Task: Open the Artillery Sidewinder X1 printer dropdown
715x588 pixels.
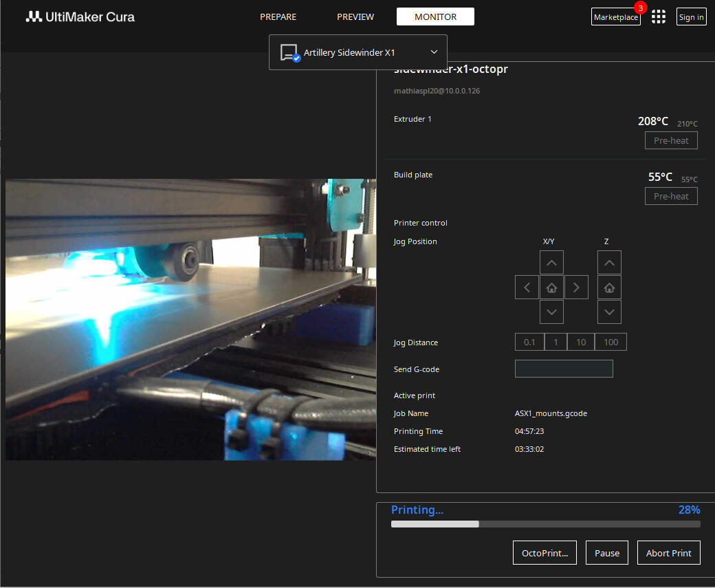Action: pyautogui.click(x=357, y=52)
